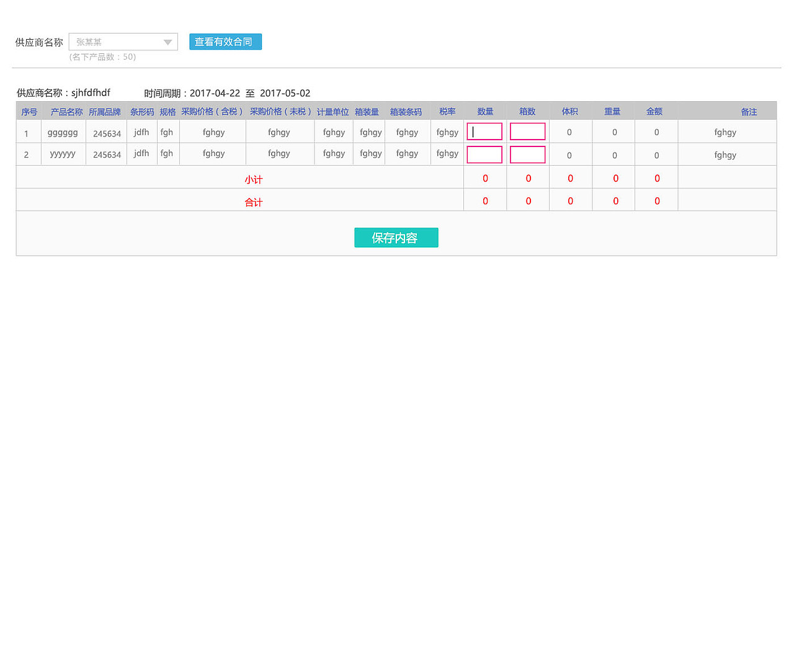Viewport: 794px width, 672px height.
Task: Click spec fgh in the yyyyyy row
Action: tap(167, 153)
